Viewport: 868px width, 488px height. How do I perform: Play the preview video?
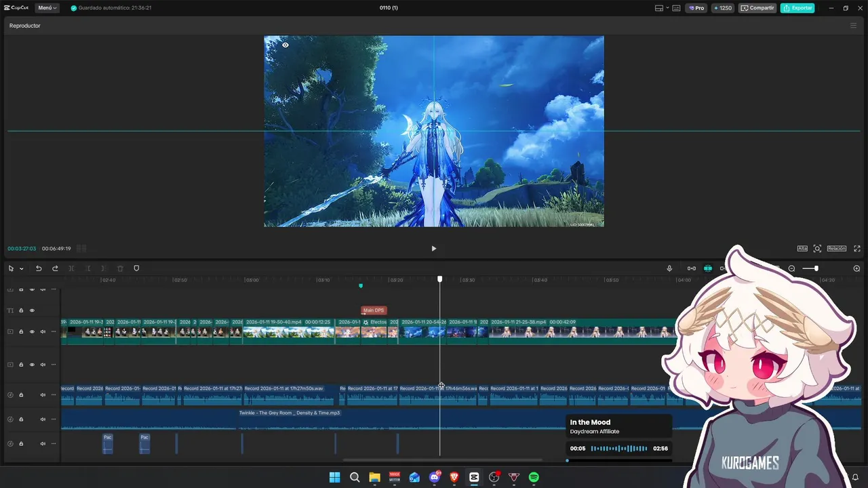434,249
